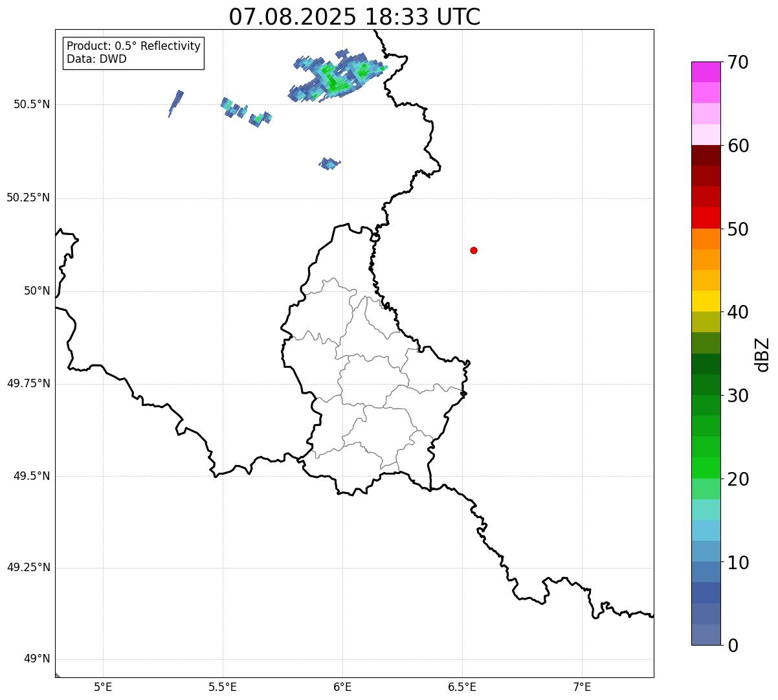Click the title 07.08.2025 18:33 UTC
778x700 pixels.
tap(355, 17)
